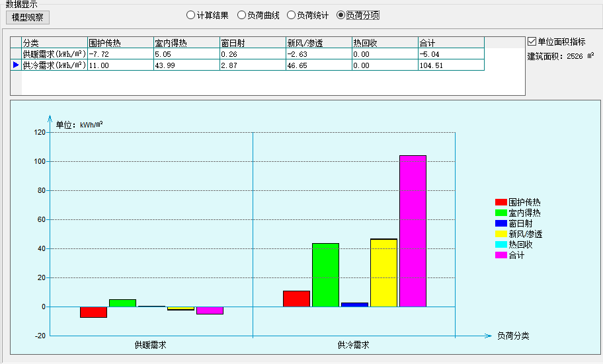Toggle the 单位面积指标 checkbox
This screenshot has height=364, width=603.
pos(532,42)
